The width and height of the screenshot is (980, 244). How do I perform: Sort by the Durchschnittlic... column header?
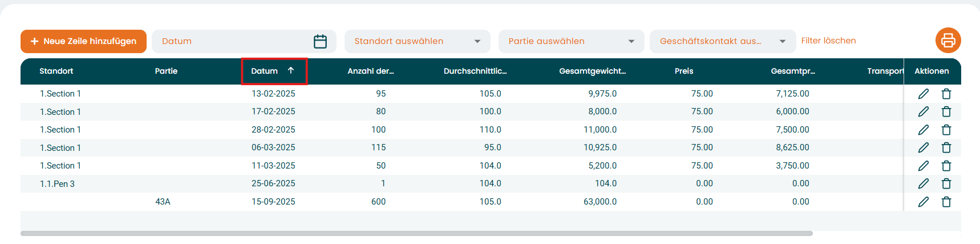[x=475, y=71]
